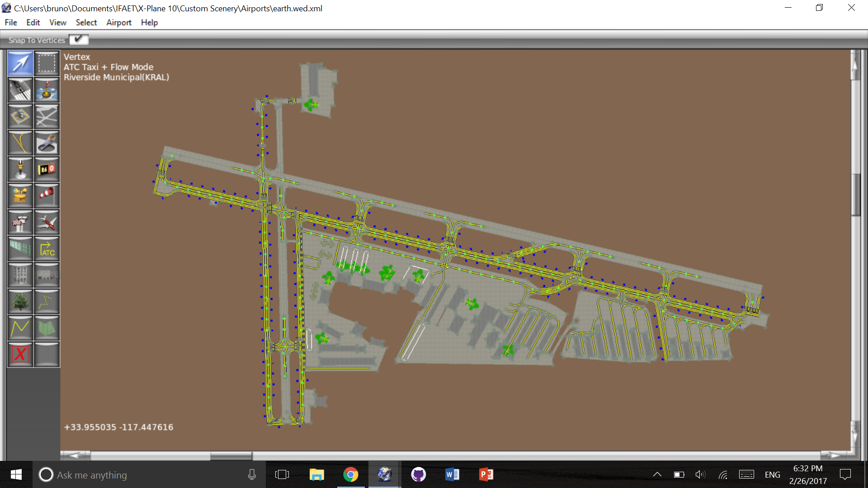Screen dimensions: 868x488
Task: Select the Taxi sign tool
Action: (47, 169)
